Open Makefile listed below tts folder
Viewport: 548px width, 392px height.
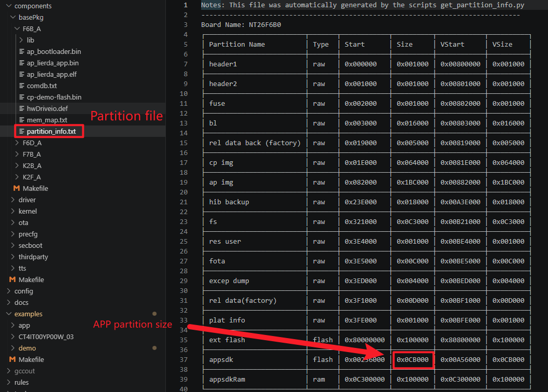[31, 279]
